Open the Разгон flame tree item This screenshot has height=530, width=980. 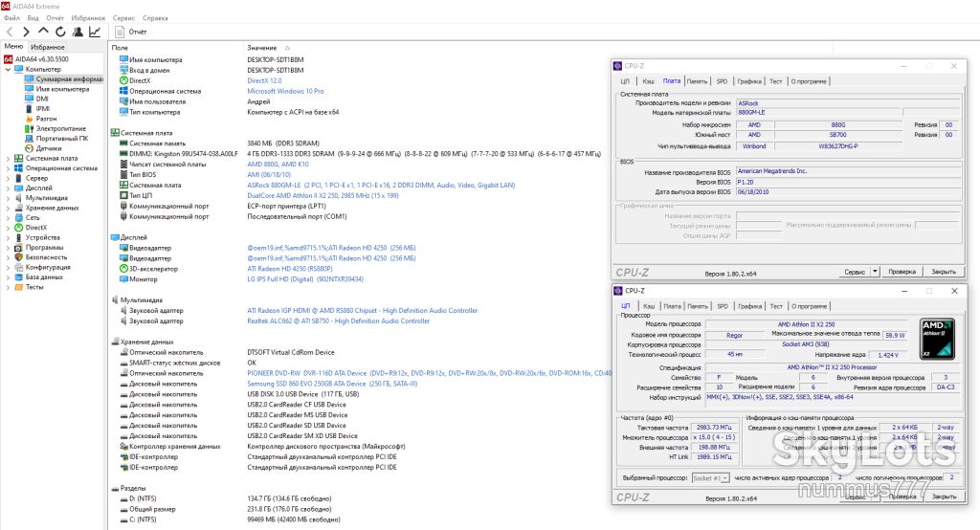46,119
